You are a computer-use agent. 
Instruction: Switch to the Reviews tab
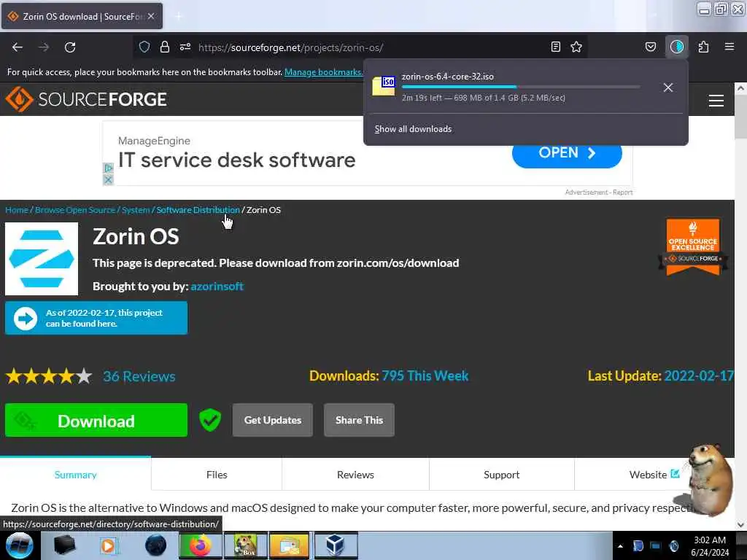(355, 474)
